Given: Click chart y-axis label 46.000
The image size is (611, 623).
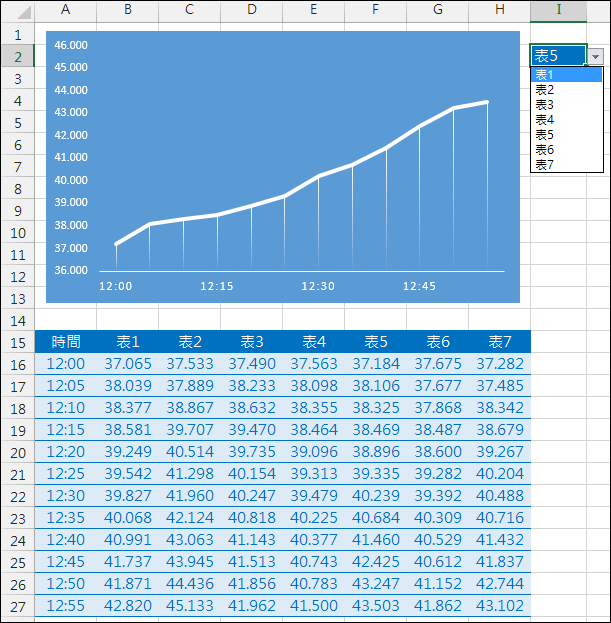Looking at the screenshot, I should point(71,45).
